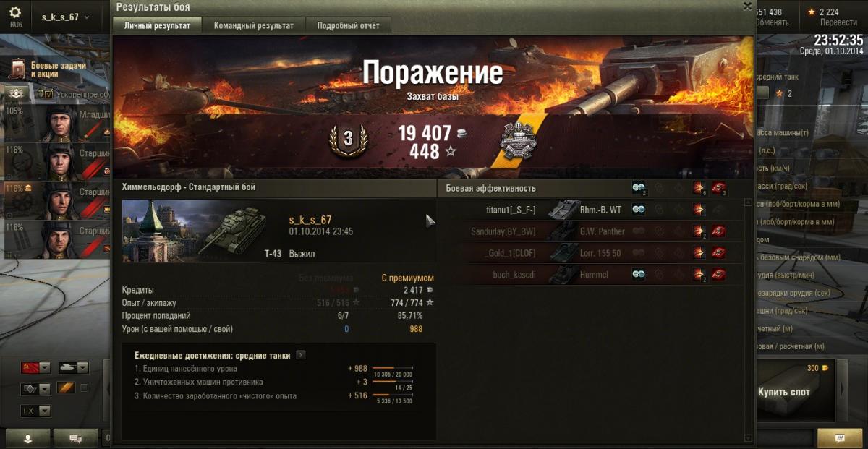Image resolution: width=868 pixels, height=449 pixels.
Task: Click the kill icon in the Hummel row
Action: pos(719,275)
